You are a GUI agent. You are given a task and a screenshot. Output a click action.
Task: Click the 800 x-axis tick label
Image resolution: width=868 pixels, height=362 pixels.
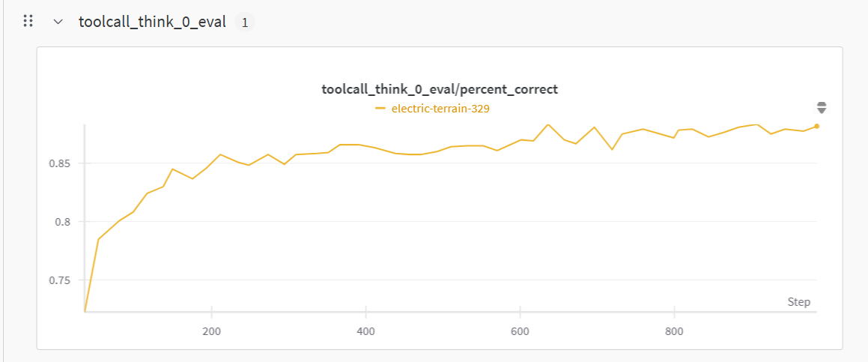(x=674, y=332)
